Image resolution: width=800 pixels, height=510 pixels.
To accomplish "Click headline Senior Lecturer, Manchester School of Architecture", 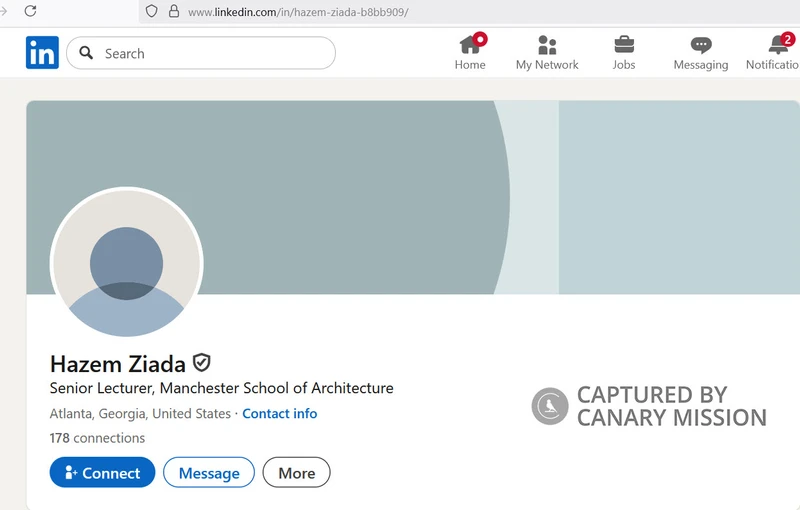I will (221, 388).
